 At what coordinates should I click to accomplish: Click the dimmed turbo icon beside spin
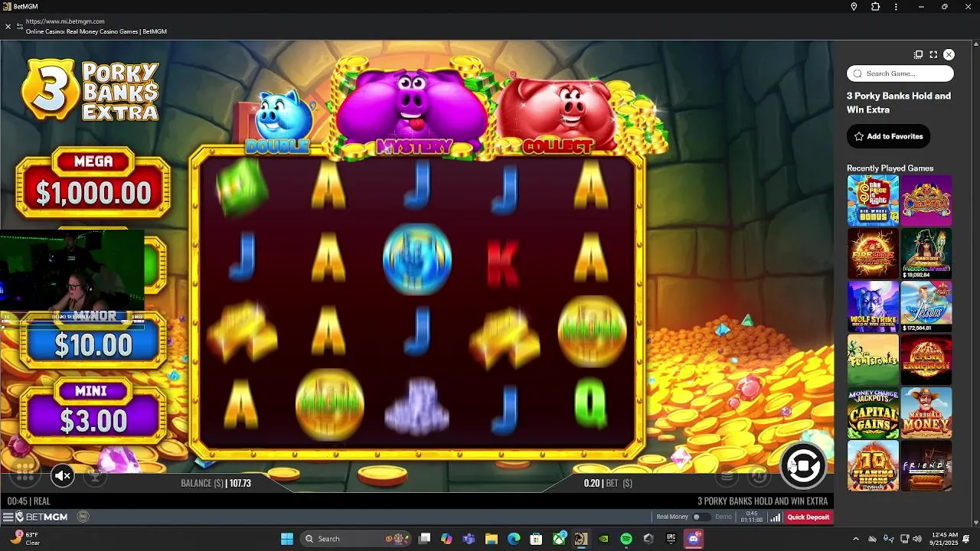pos(759,476)
